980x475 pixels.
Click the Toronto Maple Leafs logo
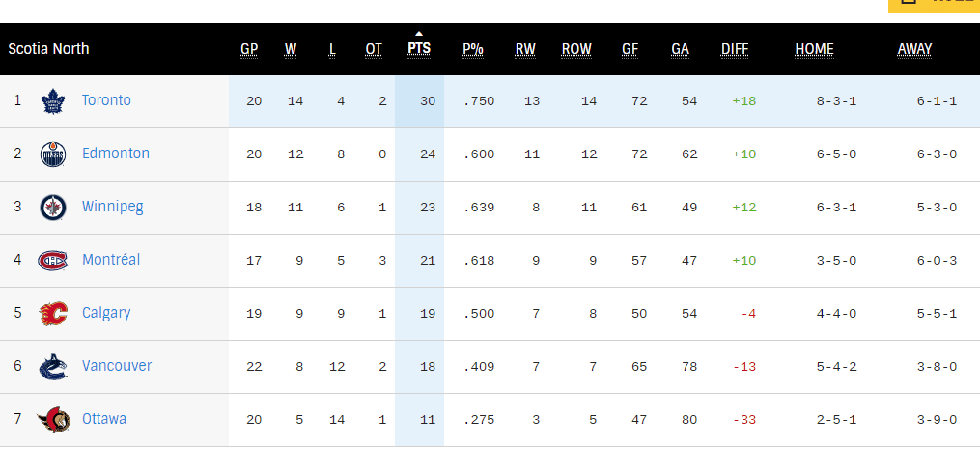click(x=52, y=101)
